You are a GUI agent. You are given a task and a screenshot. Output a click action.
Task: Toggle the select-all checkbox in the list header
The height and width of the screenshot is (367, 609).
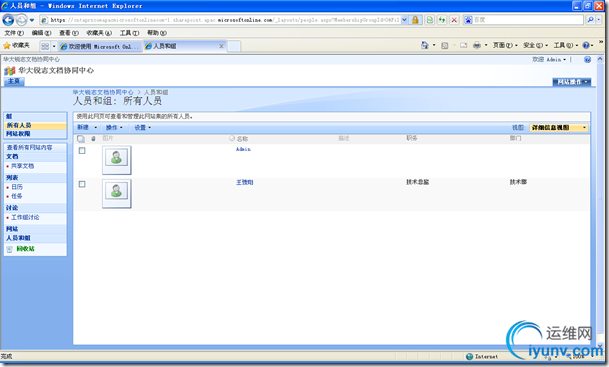pos(81,139)
